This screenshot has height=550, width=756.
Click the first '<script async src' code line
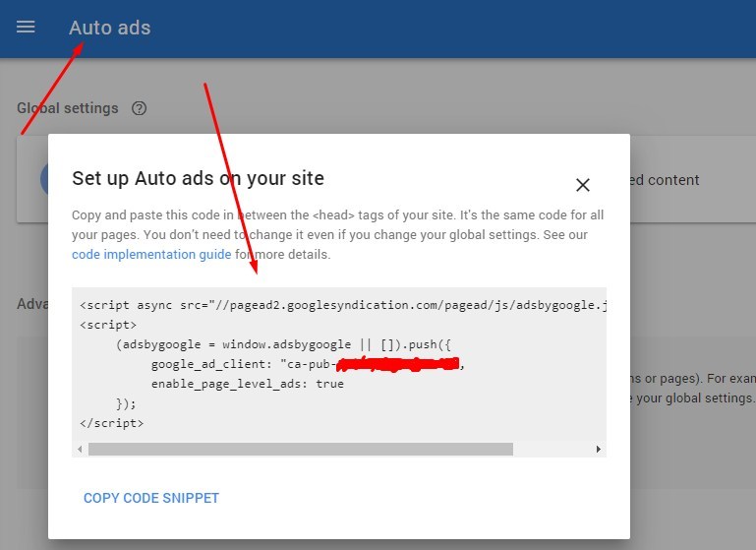[343, 305]
